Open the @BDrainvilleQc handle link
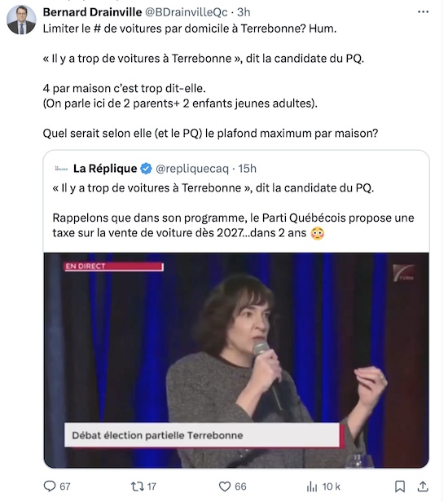Screen dimensions: 448x502 [x=187, y=12]
